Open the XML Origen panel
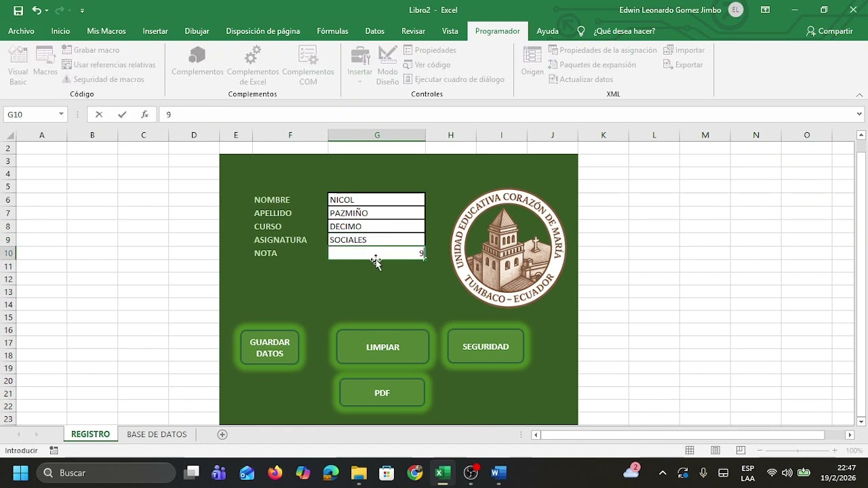 [532, 61]
